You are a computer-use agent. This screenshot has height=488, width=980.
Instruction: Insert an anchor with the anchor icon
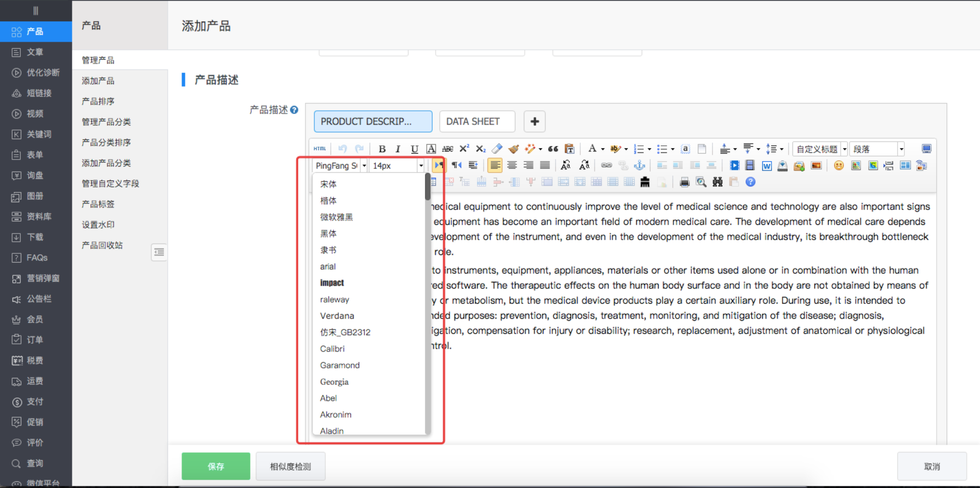pos(639,166)
